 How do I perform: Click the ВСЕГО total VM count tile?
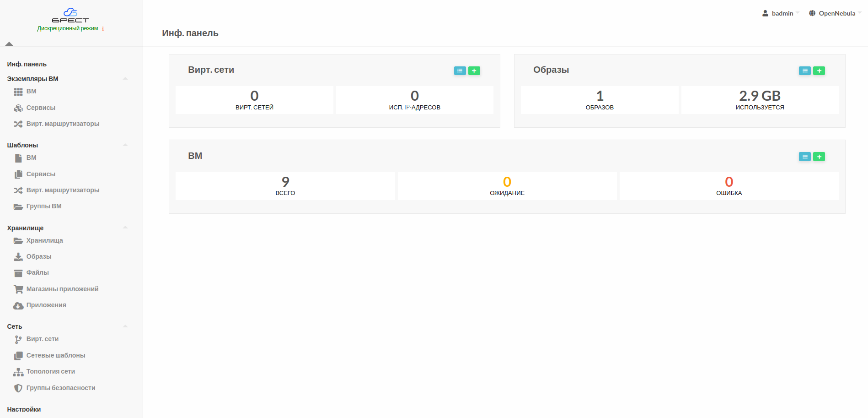pyautogui.click(x=285, y=186)
